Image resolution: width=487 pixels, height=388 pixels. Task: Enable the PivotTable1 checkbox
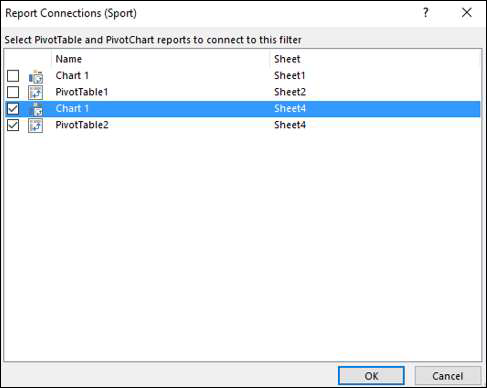pyautogui.click(x=13, y=92)
